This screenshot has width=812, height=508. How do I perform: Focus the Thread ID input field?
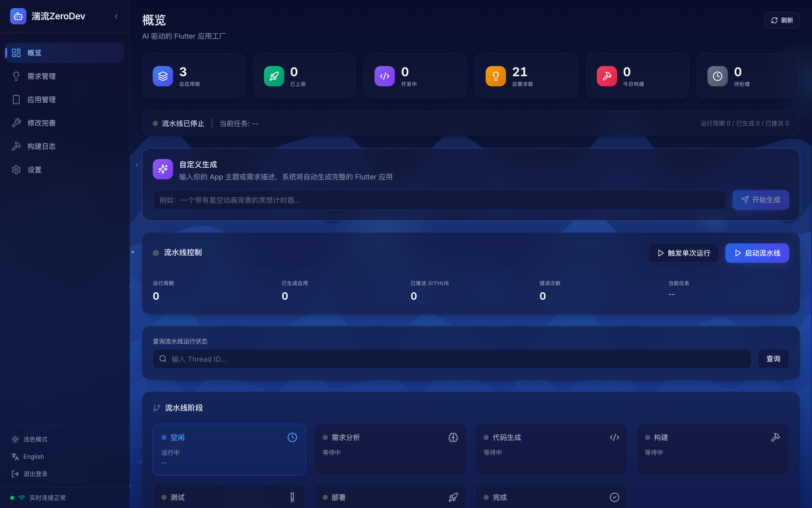(x=452, y=359)
